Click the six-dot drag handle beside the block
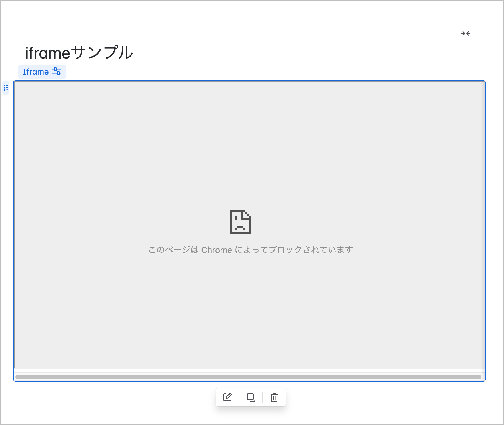 click(x=6, y=88)
